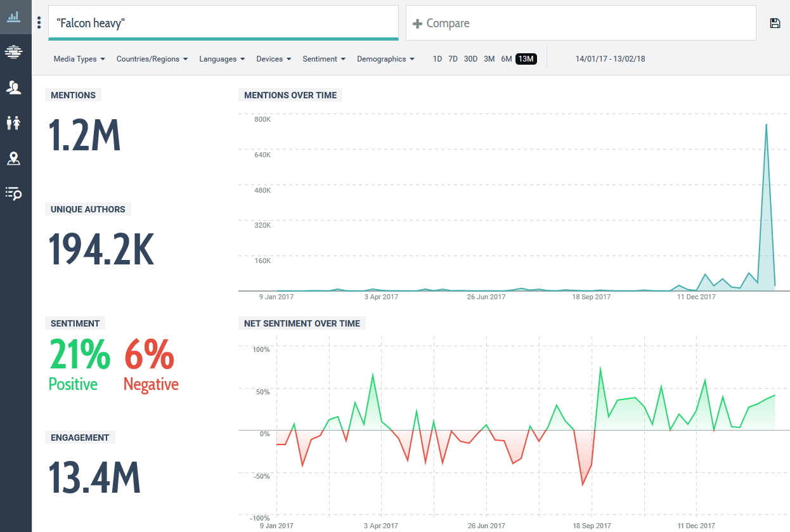Click the 800K axis label on mentions chart
This screenshot has width=790, height=532.
[263, 119]
